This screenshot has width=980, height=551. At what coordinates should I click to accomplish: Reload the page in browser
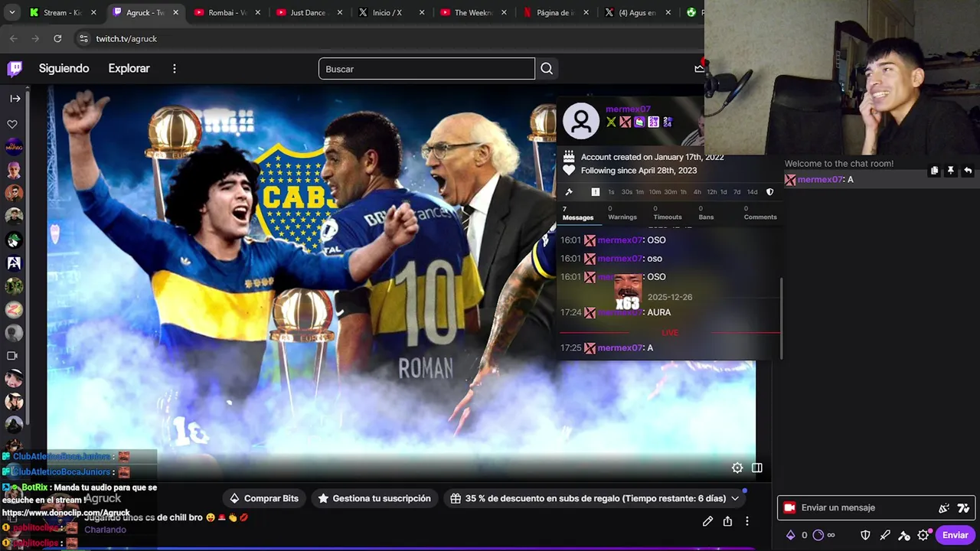[x=57, y=38]
